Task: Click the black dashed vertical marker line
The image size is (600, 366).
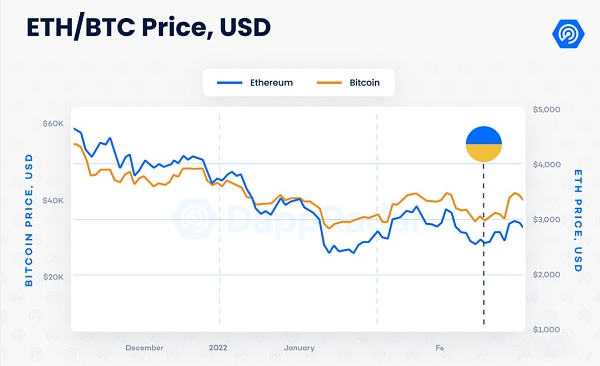Action: [484, 243]
